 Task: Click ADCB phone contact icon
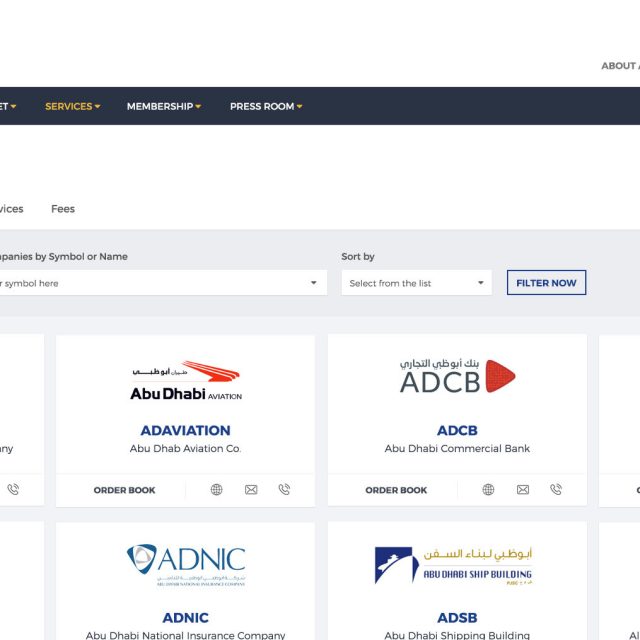coord(556,490)
